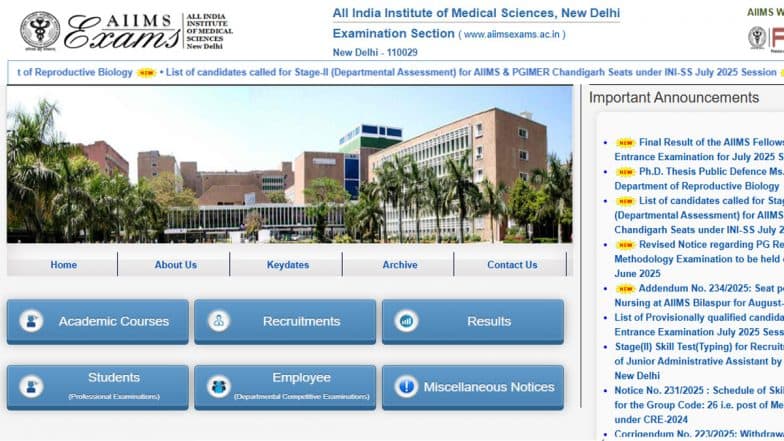Open the Results section
Image resolution: width=784 pixels, height=441 pixels.
(472, 322)
